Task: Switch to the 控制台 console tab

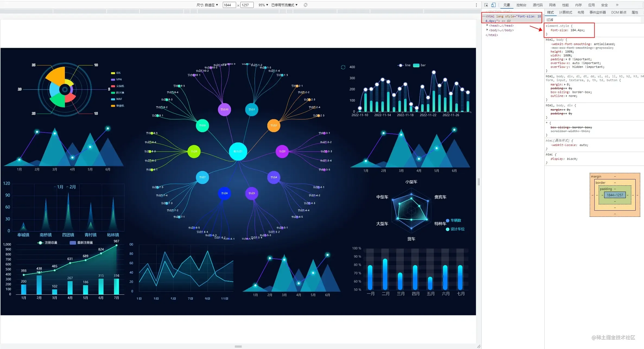Action: [521, 5]
